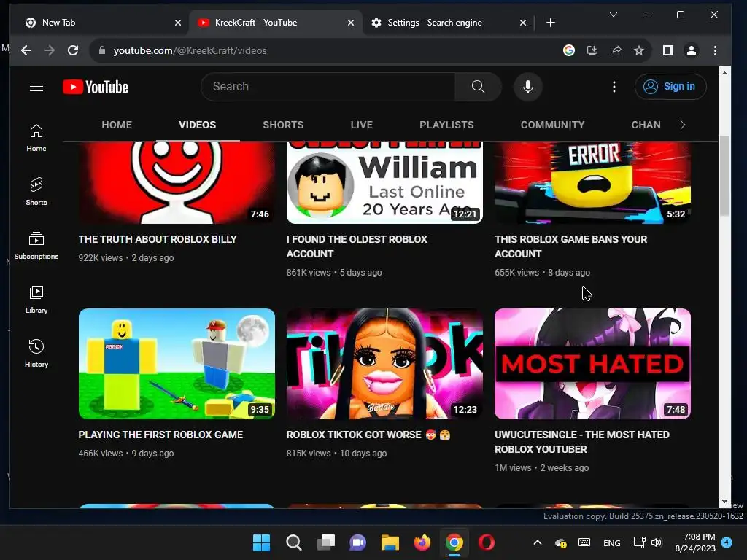The image size is (747, 560).
Task: Show more channel tabs with right chevron
Action: point(683,125)
